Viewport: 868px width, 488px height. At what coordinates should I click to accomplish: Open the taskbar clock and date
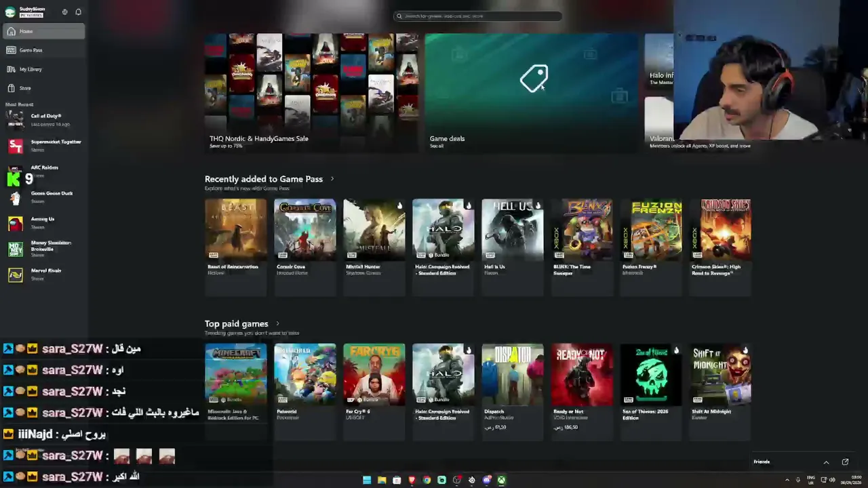(x=852, y=481)
